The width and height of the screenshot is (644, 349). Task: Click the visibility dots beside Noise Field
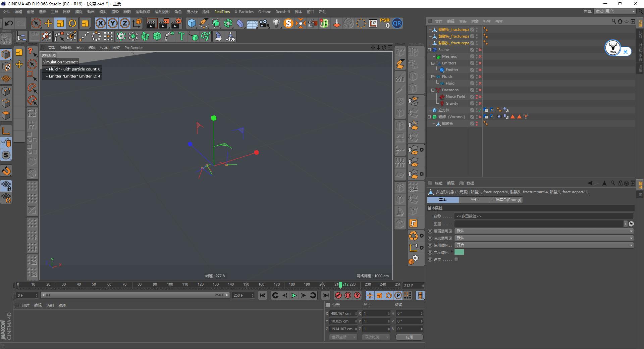coord(476,97)
